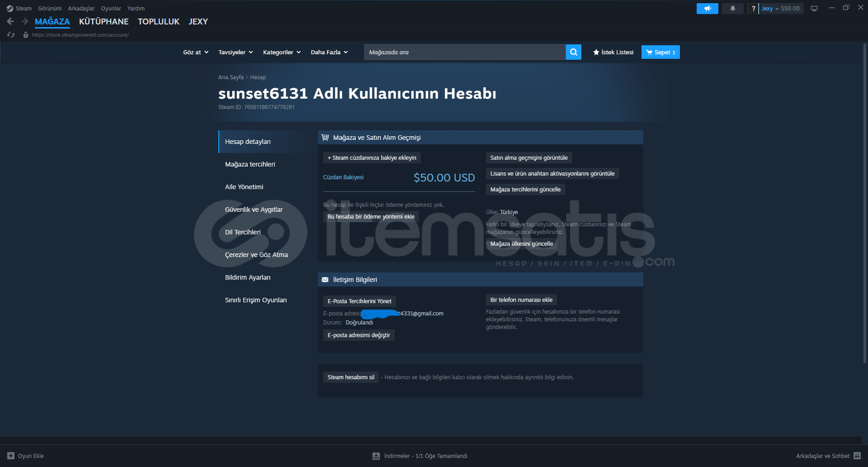Open the Sepet 1 cart button

point(660,52)
